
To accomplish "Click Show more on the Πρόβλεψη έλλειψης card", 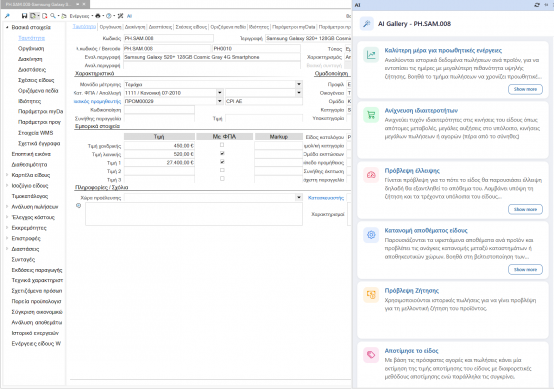I will (525, 210).
